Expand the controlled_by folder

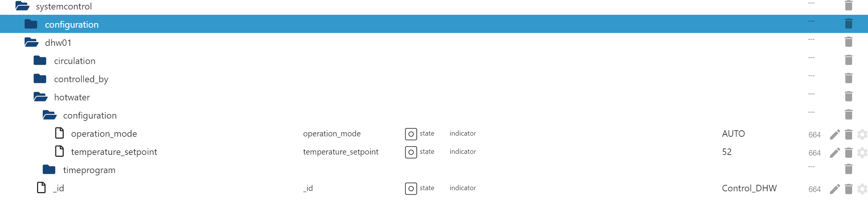point(40,79)
